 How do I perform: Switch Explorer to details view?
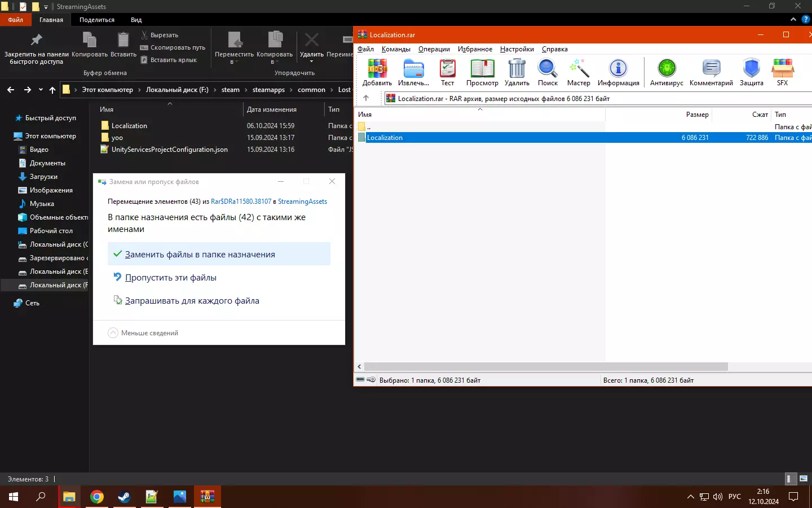[791, 479]
